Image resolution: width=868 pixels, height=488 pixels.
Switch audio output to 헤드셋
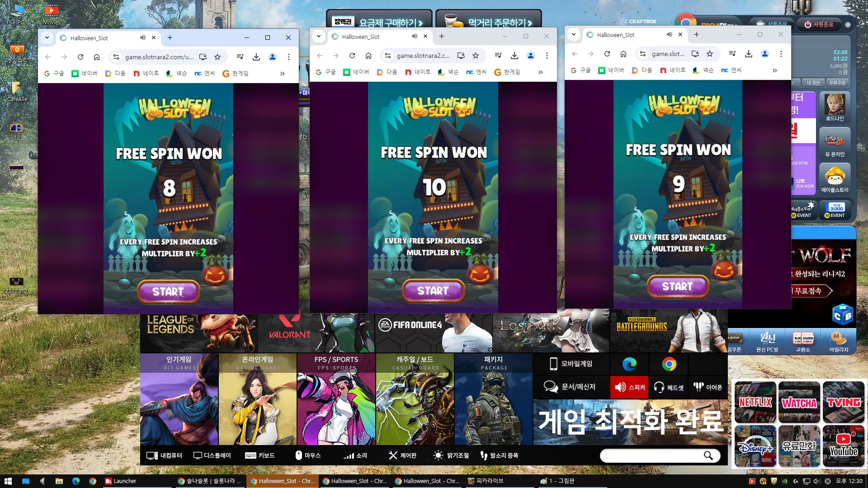[669, 387]
